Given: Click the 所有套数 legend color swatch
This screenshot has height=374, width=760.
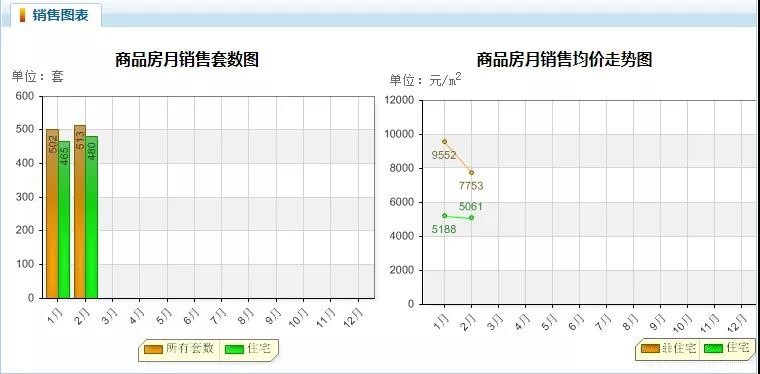Looking at the screenshot, I should pyautogui.click(x=154, y=349).
